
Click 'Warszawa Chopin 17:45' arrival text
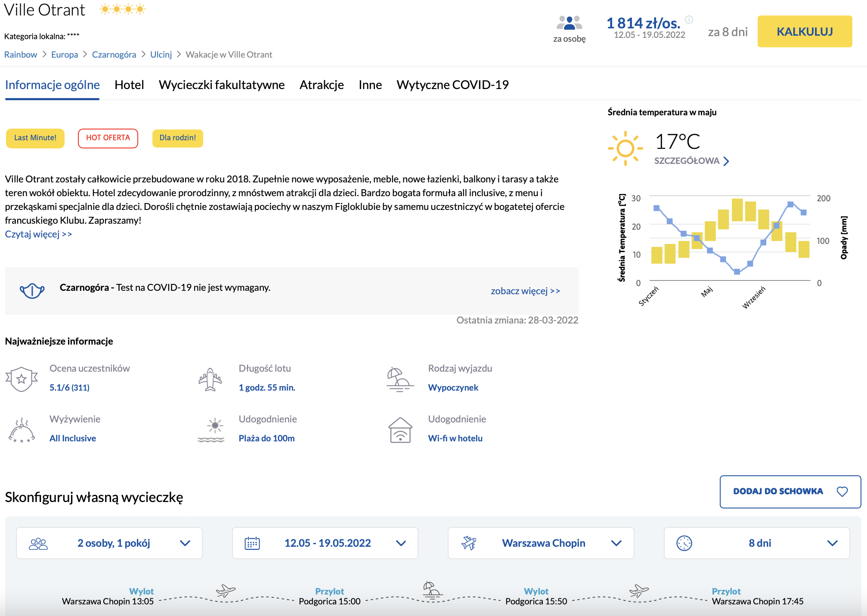[758, 601]
